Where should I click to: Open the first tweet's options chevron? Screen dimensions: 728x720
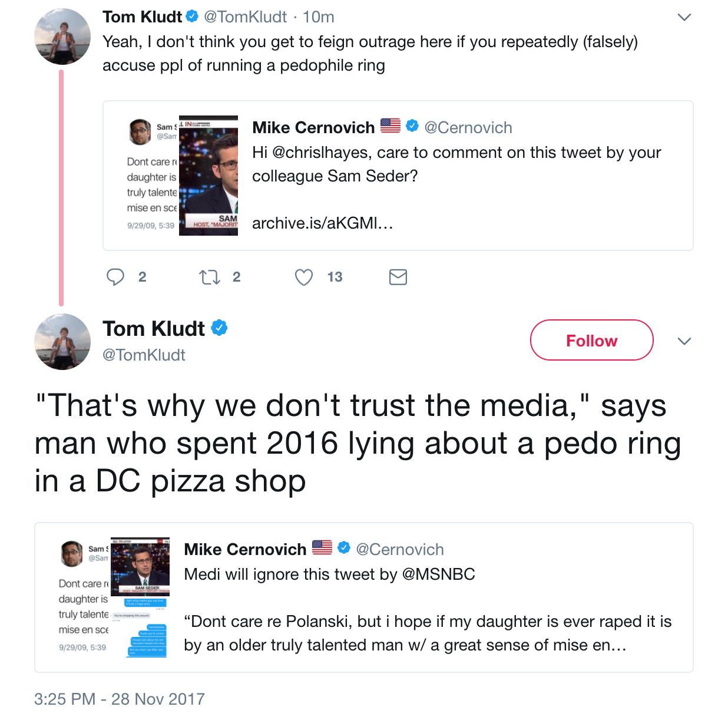coord(684,17)
